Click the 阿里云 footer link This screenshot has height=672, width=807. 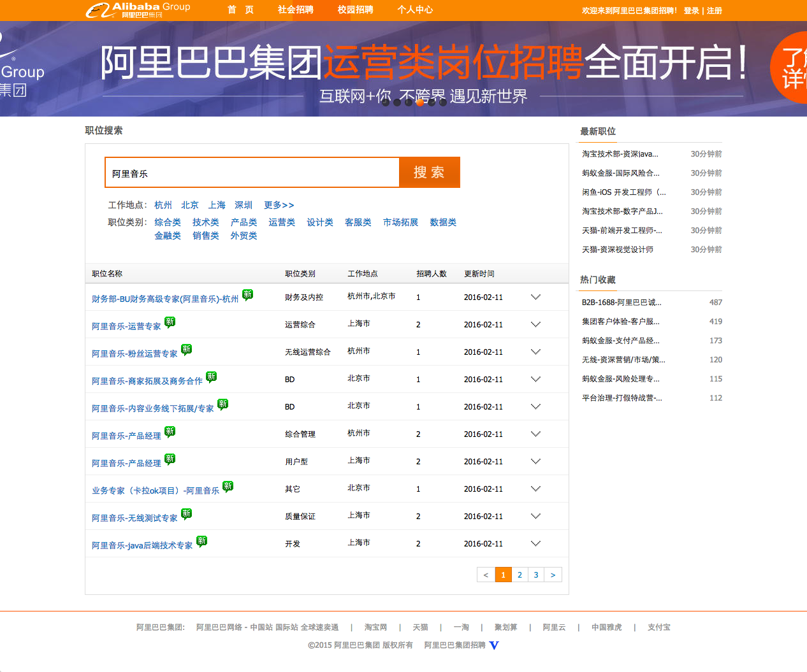point(554,627)
